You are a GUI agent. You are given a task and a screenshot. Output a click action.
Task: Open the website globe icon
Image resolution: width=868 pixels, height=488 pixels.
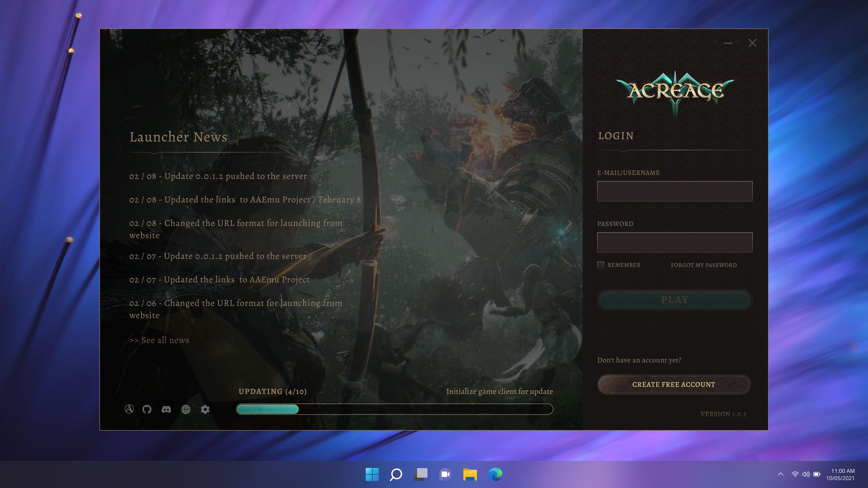click(x=186, y=409)
